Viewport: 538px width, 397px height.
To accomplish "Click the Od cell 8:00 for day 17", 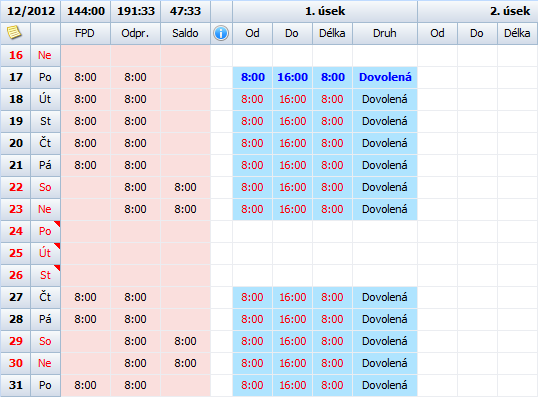I will pyautogui.click(x=253, y=77).
